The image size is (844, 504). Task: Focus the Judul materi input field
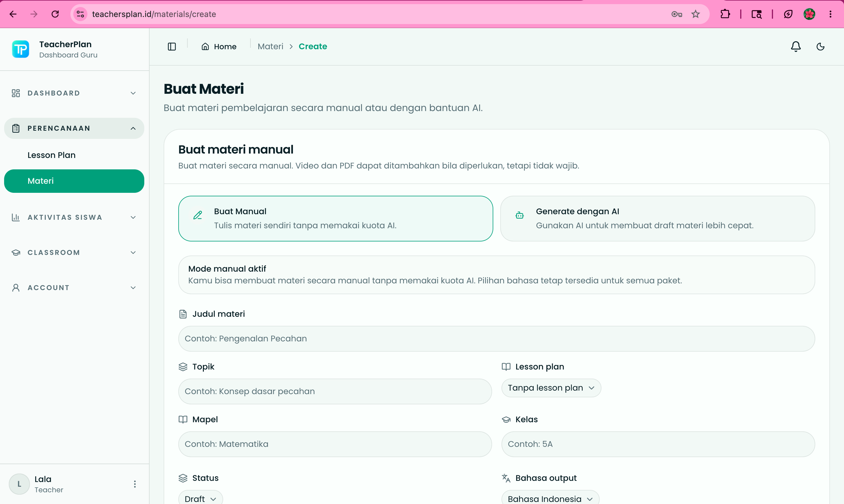(496, 339)
